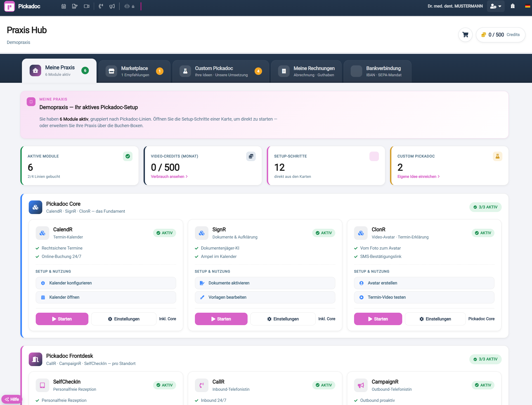Screen dimensions: 532x405
Task: Click the Dokumentenjäger-KI feature text
Action: click(x=220, y=248)
